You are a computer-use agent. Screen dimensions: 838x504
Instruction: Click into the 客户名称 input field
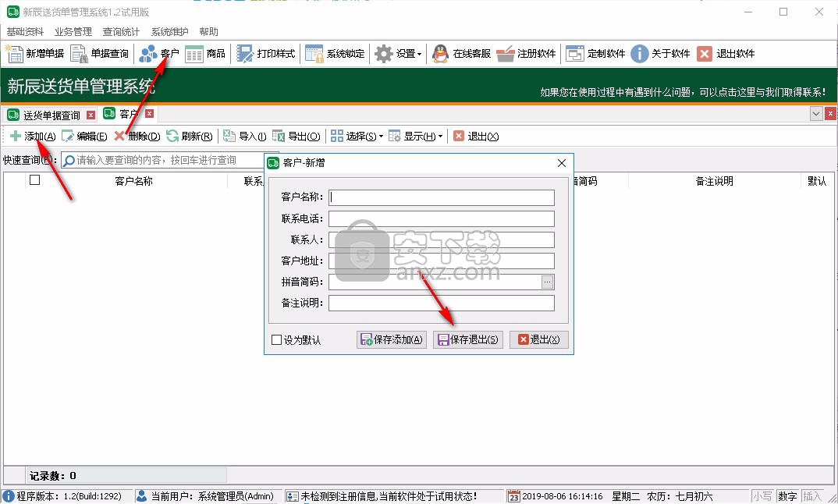[442, 197]
